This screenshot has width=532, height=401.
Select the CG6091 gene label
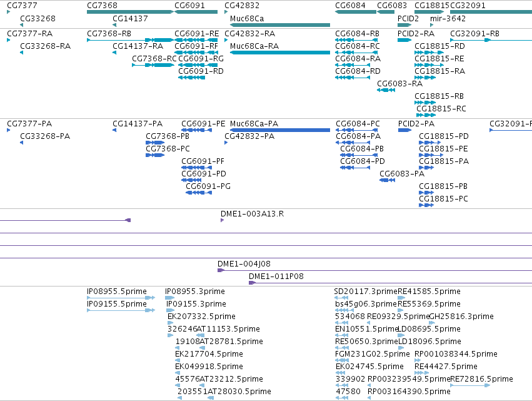pos(189,6)
